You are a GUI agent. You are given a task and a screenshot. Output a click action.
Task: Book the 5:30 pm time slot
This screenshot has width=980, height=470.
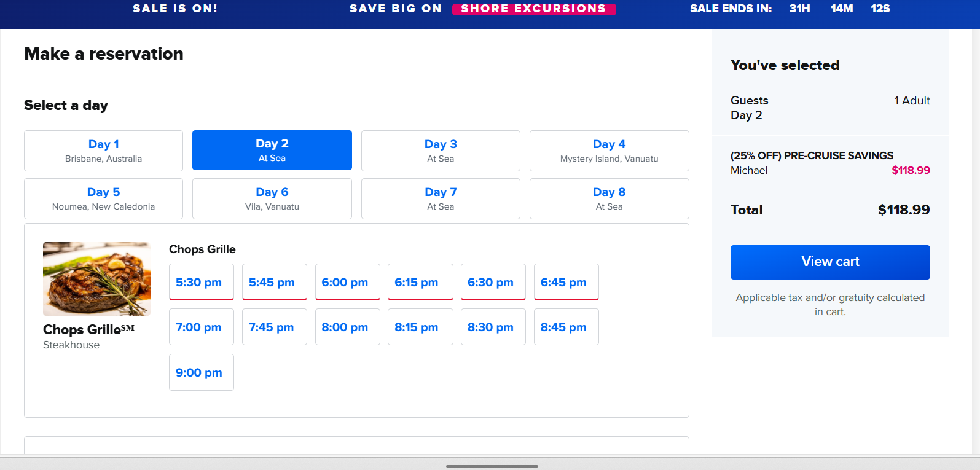point(202,282)
